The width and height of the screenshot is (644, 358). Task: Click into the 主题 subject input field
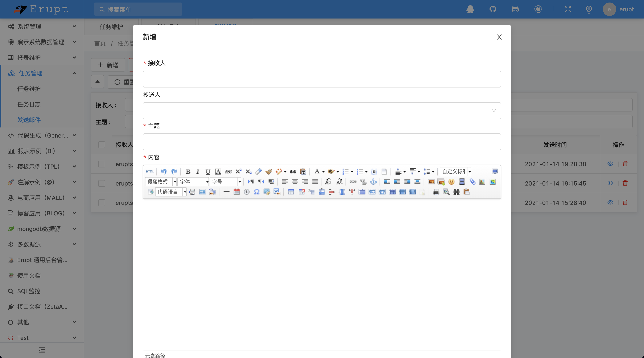click(322, 142)
